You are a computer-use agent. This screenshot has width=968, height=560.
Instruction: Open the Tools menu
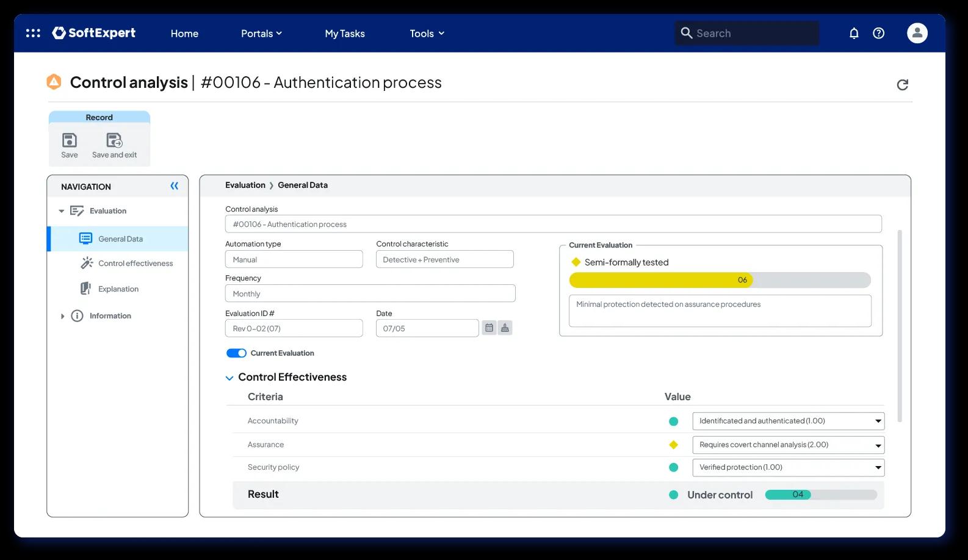(427, 34)
